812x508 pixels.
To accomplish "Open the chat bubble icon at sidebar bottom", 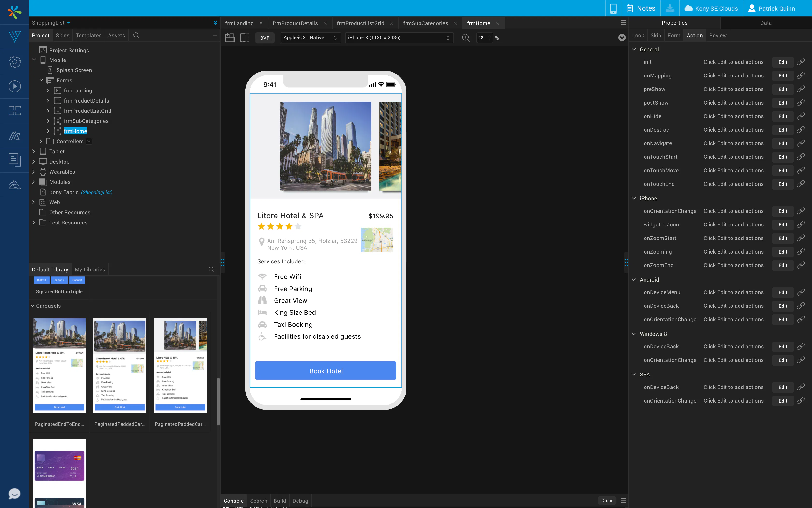I will 14,493.
